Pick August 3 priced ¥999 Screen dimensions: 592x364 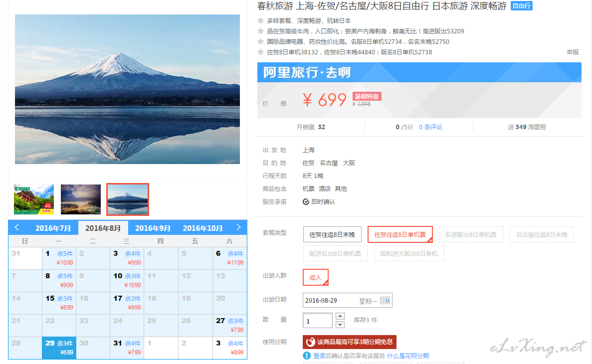click(x=127, y=258)
